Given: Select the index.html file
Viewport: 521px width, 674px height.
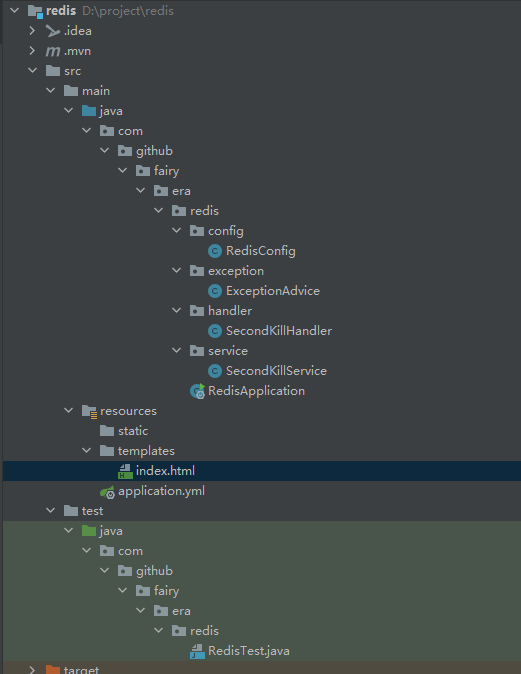Looking at the screenshot, I should point(165,471).
